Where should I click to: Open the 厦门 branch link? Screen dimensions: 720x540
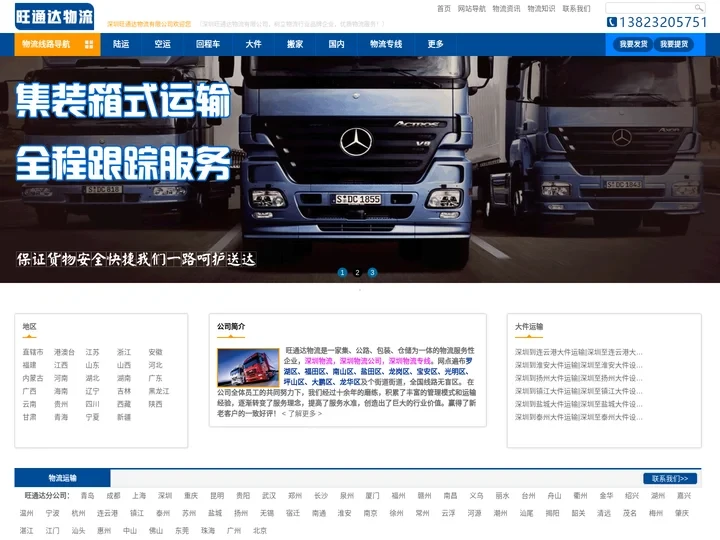372,495
